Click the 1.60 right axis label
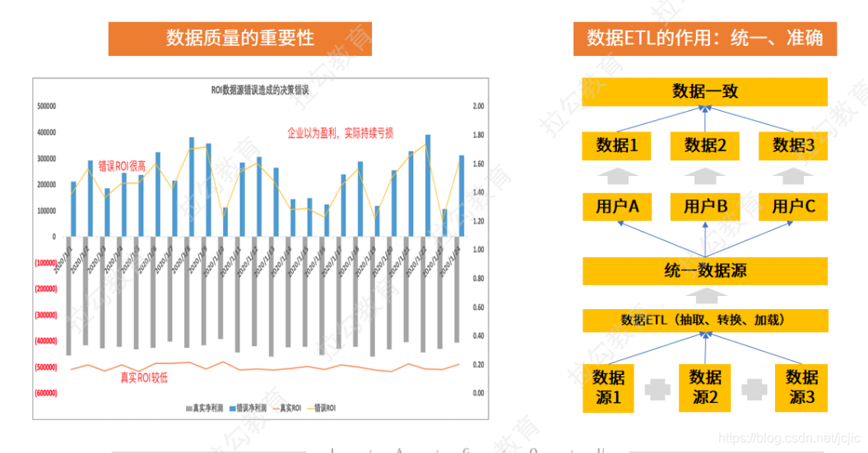 (x=478, y=164)
